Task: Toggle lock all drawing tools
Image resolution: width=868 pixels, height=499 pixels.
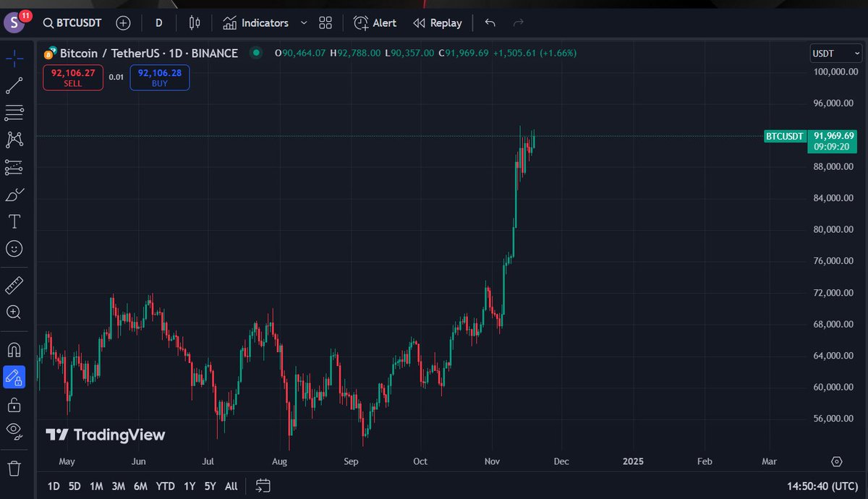Action: pos(14,404)
